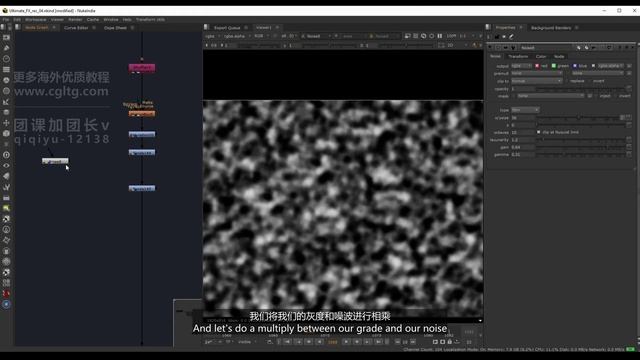Toggle clip at Nyquist limit checkbox
This screenshot has width=640, height=360.
click(539, 132)
